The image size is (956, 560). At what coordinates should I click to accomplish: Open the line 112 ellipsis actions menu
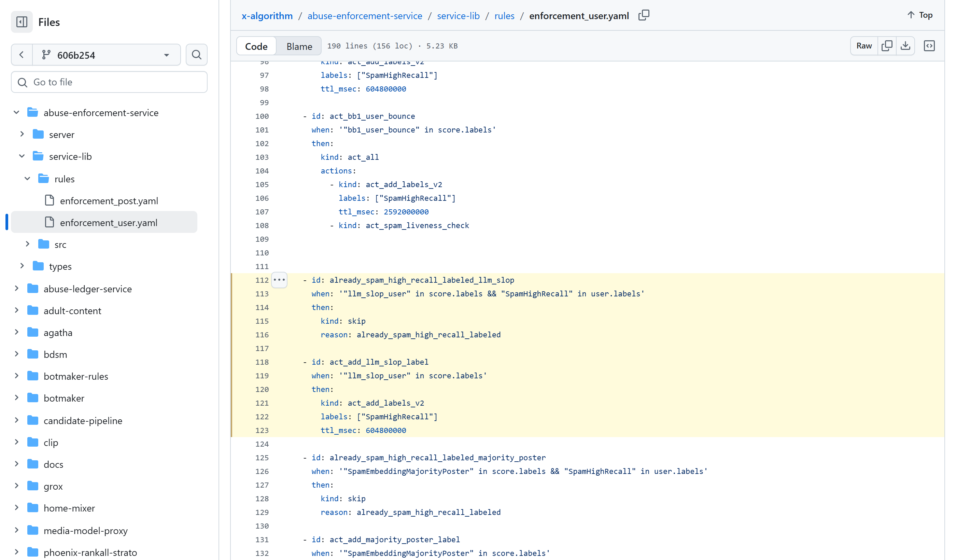tap(279, 280)
